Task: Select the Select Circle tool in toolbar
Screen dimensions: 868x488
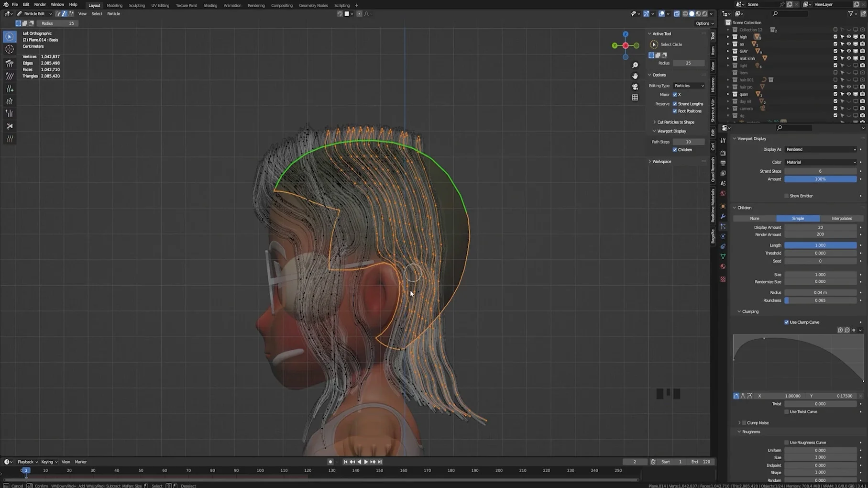Action: 10,37
